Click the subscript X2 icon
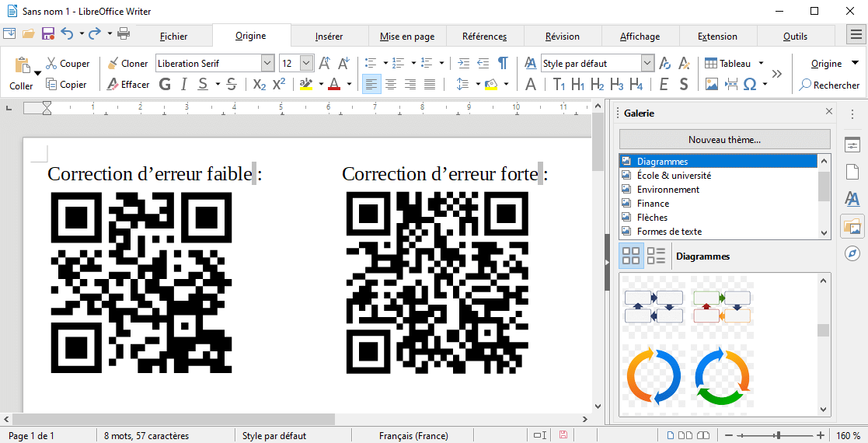The height and width of the screenshot is (443, 868). coord(259,84)
